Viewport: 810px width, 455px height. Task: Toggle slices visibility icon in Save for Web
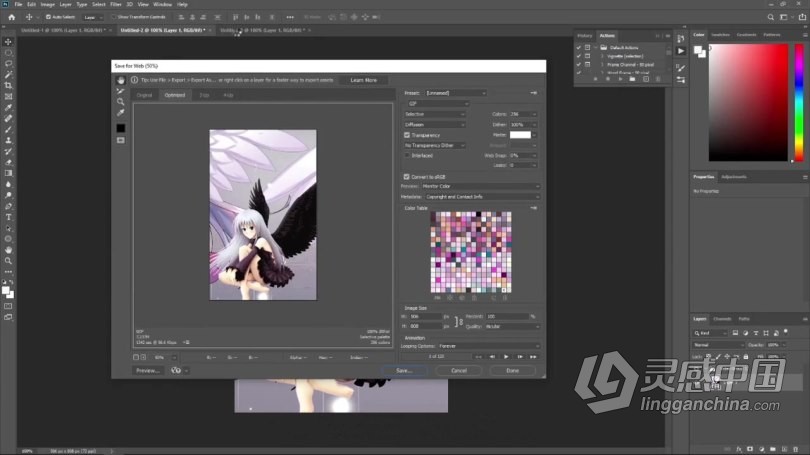[x=120, y=140]
